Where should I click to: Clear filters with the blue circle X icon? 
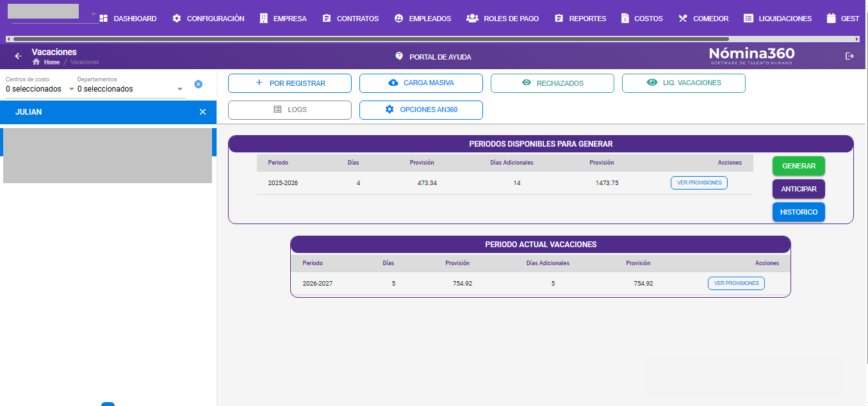tap(198, 85)
